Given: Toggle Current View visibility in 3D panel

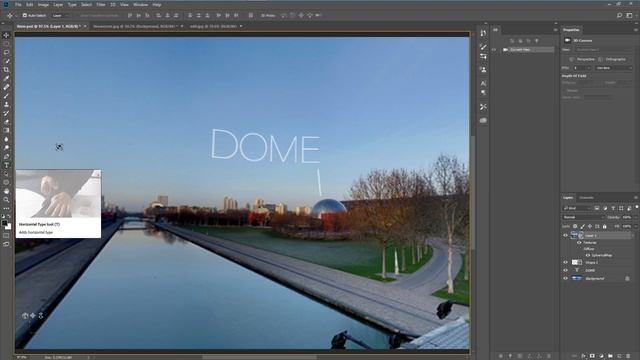Looking at the screenshot, I should coord(494,50).
